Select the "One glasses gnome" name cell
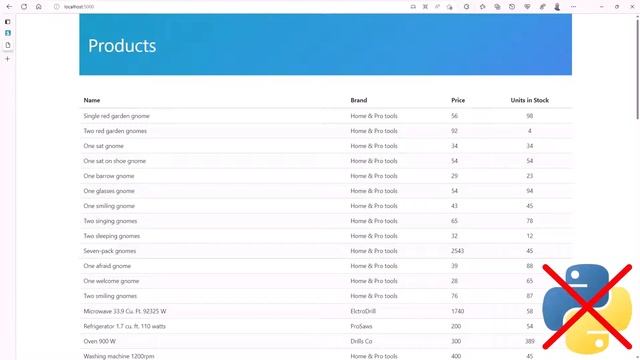Image resolution: width=640 pixels, height=360 pixels. click(109, 191)
